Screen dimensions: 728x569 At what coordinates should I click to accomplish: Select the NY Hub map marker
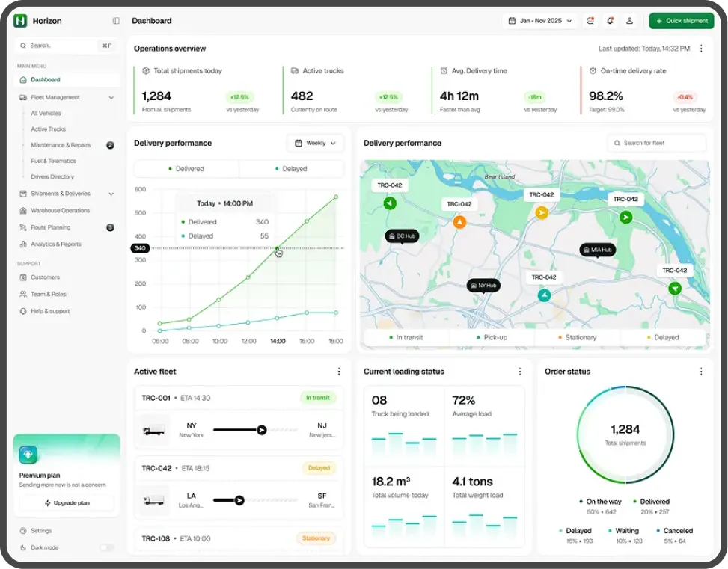tap(484, 286)
